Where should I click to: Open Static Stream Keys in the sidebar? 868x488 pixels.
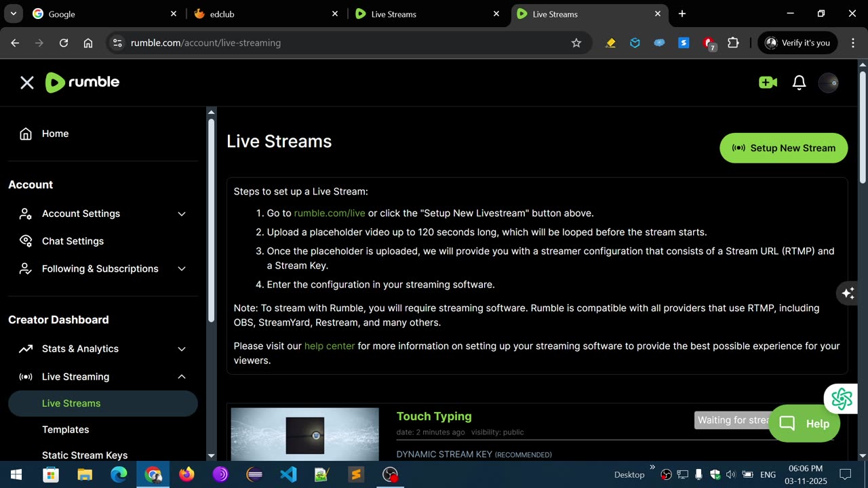pos(103,455)
